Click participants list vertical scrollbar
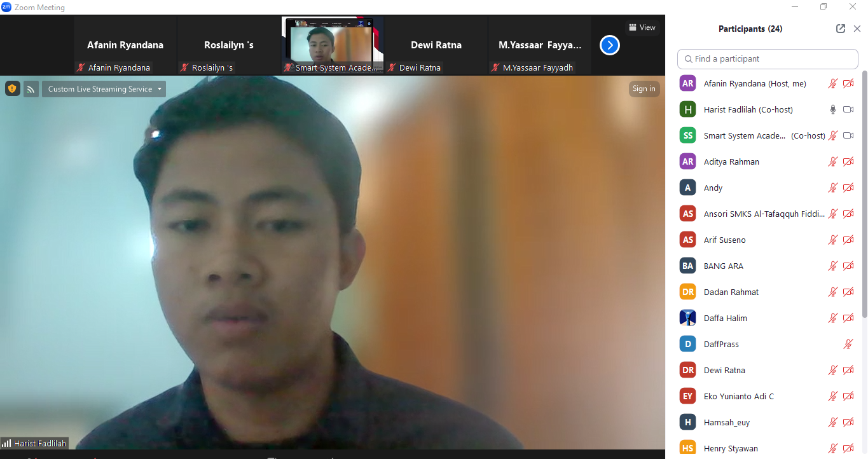The height and width of the screenshot is (459, 868). click(864, 194)
